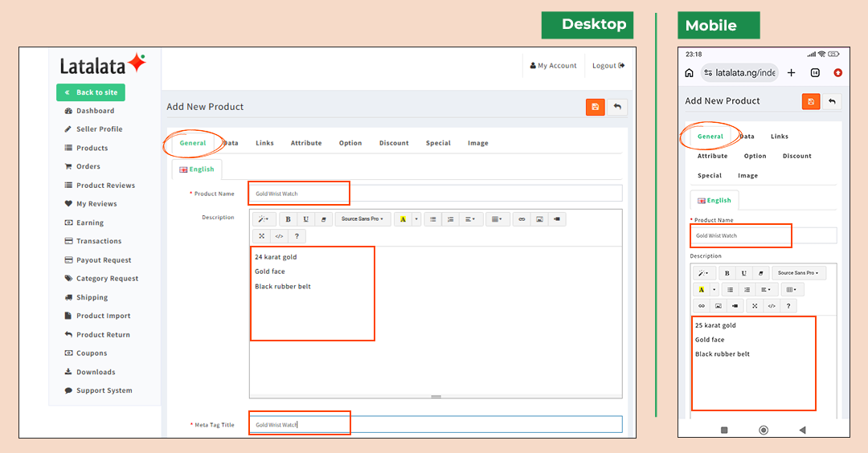
Task: Open paragraph alignment dropdown in desktop editor
Action: click(x=470, y=219)
